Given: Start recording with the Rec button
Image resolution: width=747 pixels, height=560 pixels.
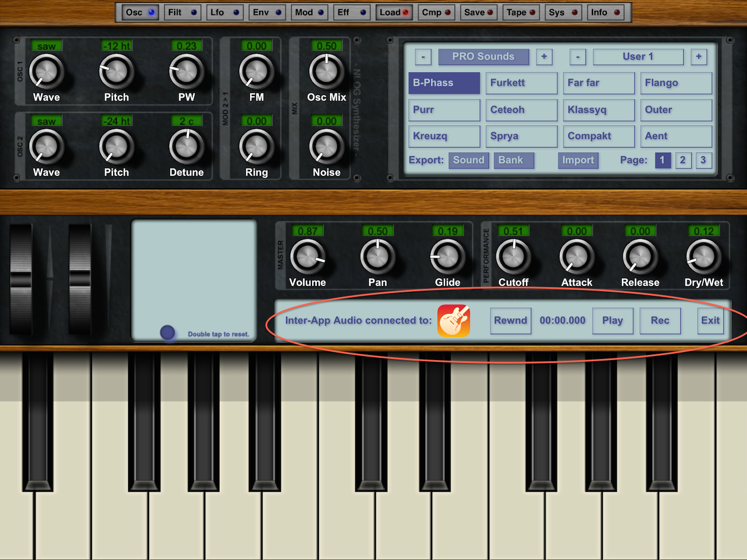Looking at the screenshot, I should 660,320.
